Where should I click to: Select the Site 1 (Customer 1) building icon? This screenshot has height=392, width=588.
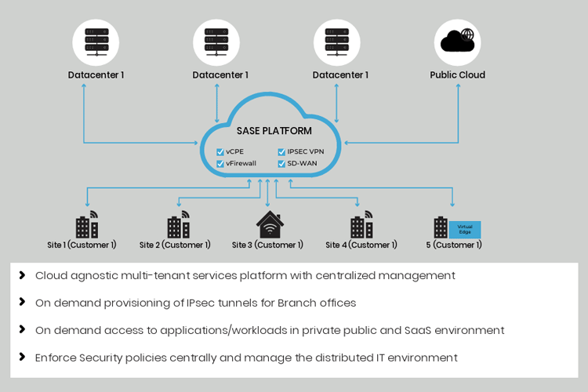pyautogui.click(x=87, y=224)
